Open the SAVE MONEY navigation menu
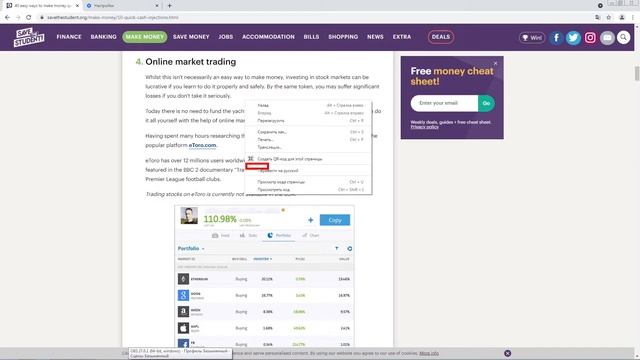 pos(191,37)
